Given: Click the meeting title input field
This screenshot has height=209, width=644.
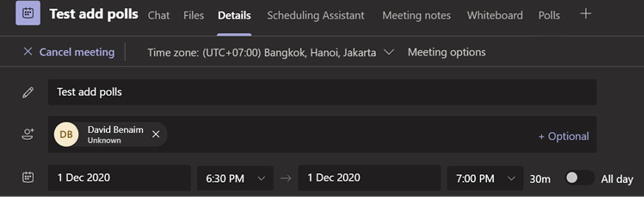Looking at the screenshot, I should pos(322,92).
